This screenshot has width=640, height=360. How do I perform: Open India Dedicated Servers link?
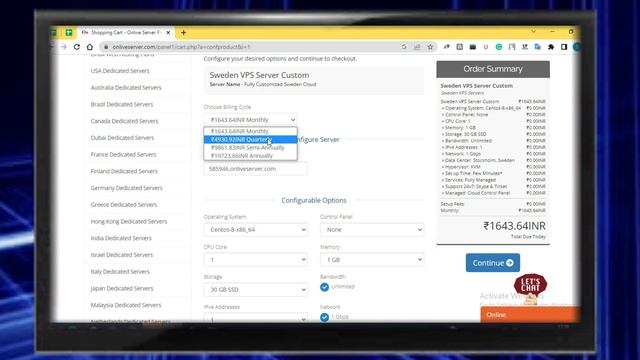[x=121, y=238]
